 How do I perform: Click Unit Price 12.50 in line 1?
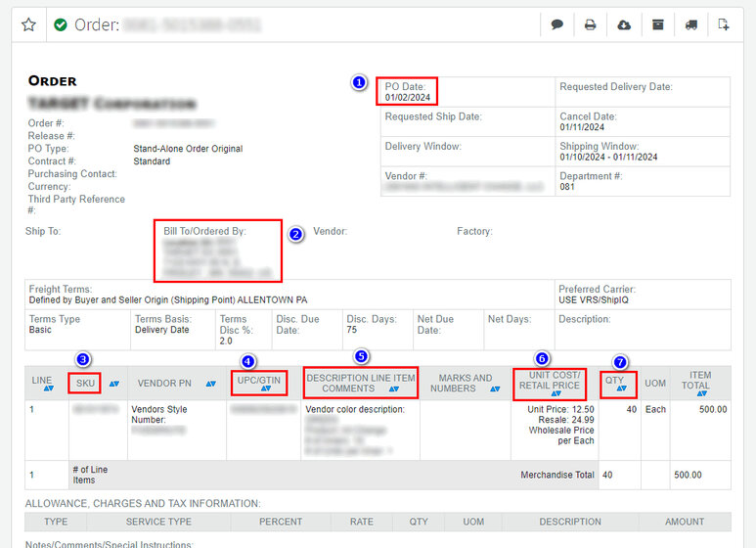(x=560, y=410)
